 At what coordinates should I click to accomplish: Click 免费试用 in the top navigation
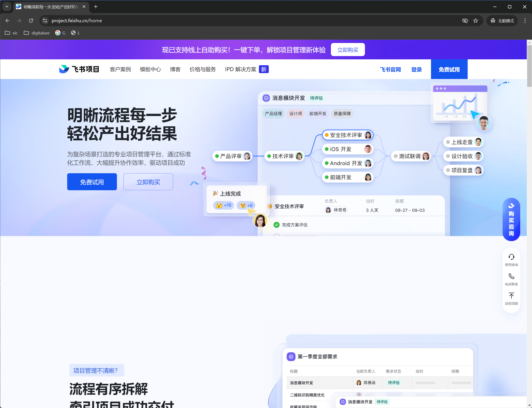pyautogui.click(x=449, y=69)
